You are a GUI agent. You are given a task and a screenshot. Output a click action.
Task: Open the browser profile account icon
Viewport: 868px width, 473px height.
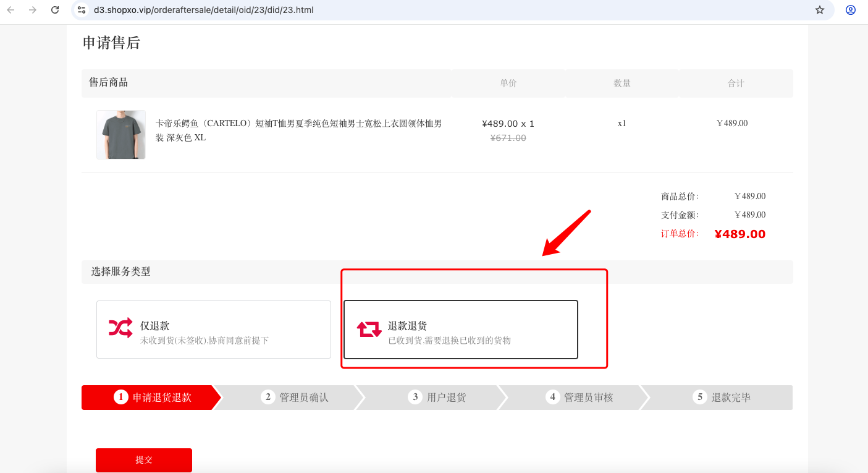[851, 10]
